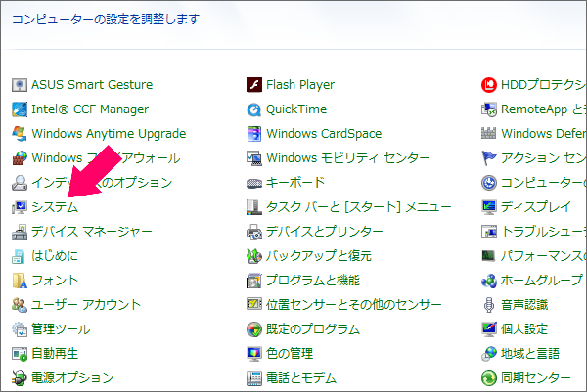
Task: Open Windows Anytime Upgrade icon
Action: tap(20, 134)
